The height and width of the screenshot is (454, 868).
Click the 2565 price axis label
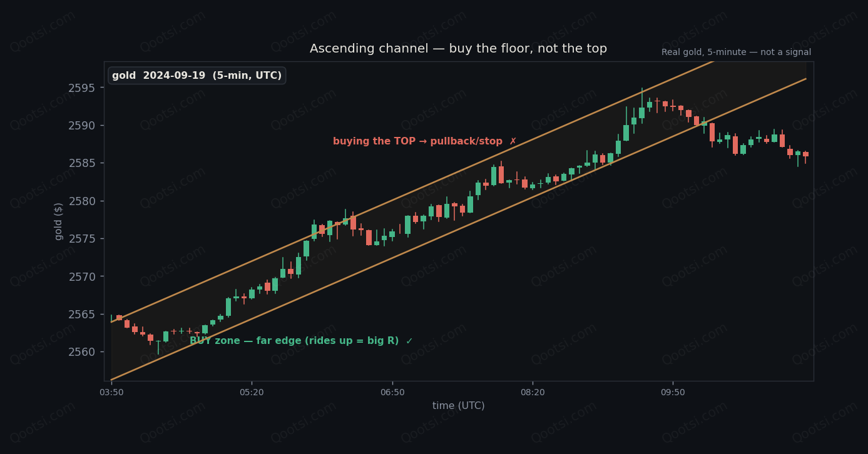point(81,314)
